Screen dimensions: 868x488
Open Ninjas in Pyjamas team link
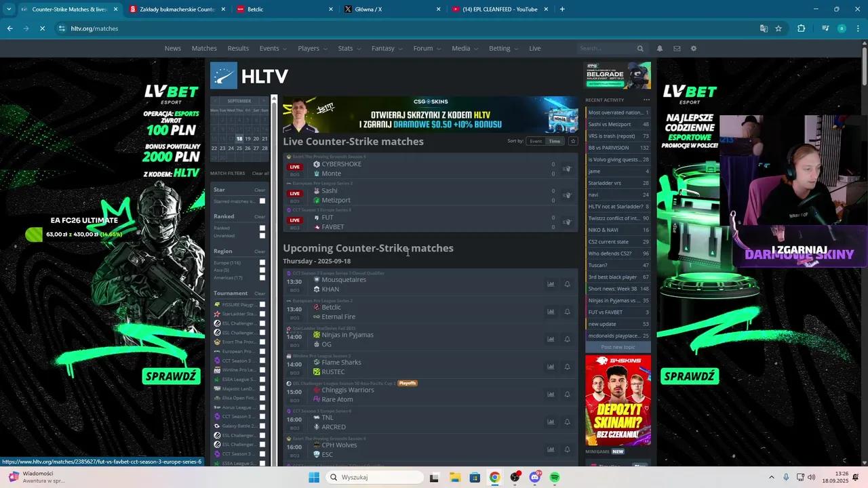click(347, 335)
